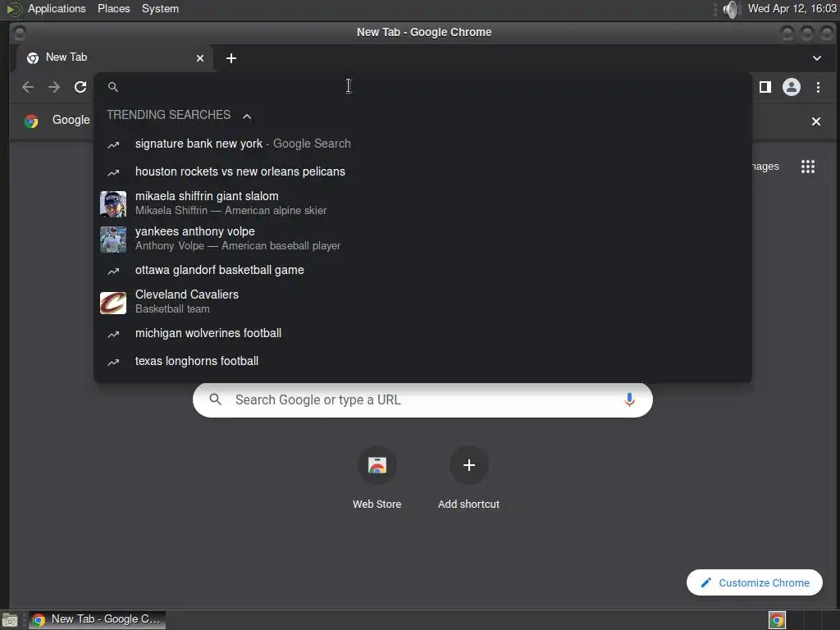
Task: Go back using the back arrow
Action: coord(28,87)
